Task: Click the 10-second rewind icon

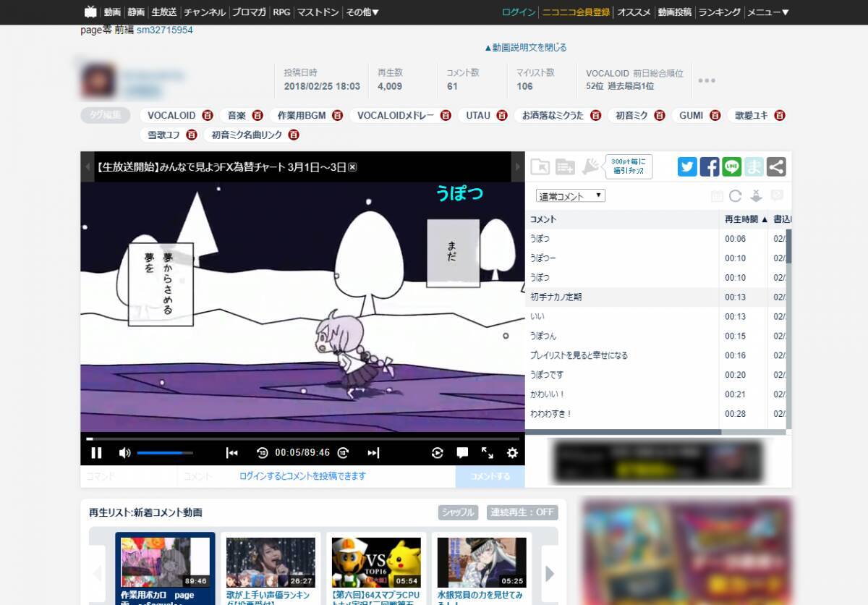Action: [x=262, y=453]
